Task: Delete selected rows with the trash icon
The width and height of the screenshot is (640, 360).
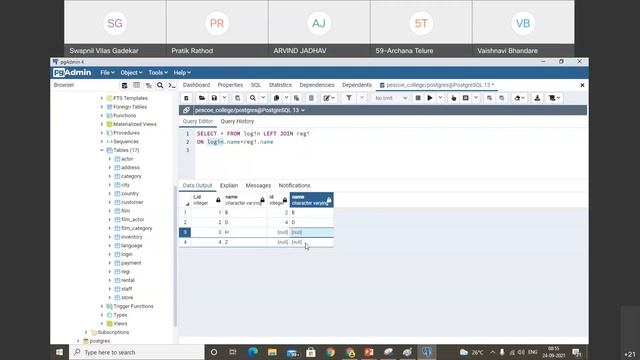Action: point(311,98)
